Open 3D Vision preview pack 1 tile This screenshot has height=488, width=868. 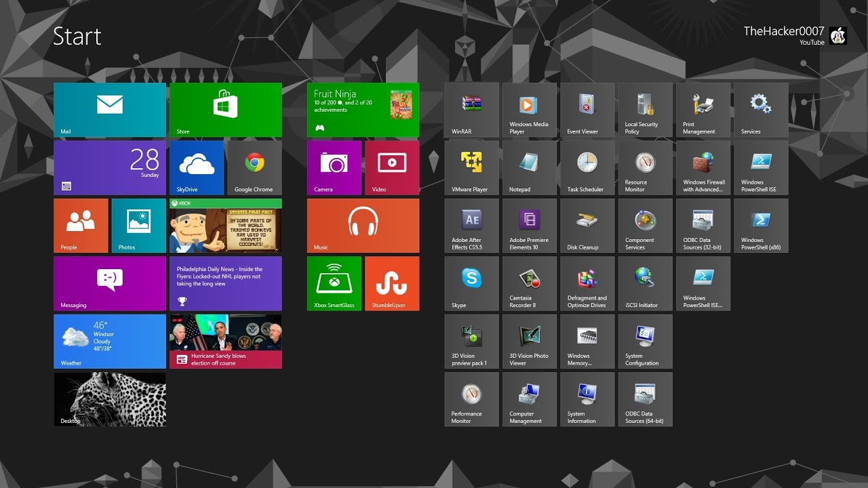pos(472,342)
